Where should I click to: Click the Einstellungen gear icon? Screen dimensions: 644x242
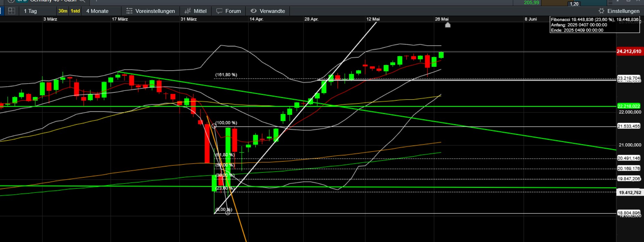(602, 11)
